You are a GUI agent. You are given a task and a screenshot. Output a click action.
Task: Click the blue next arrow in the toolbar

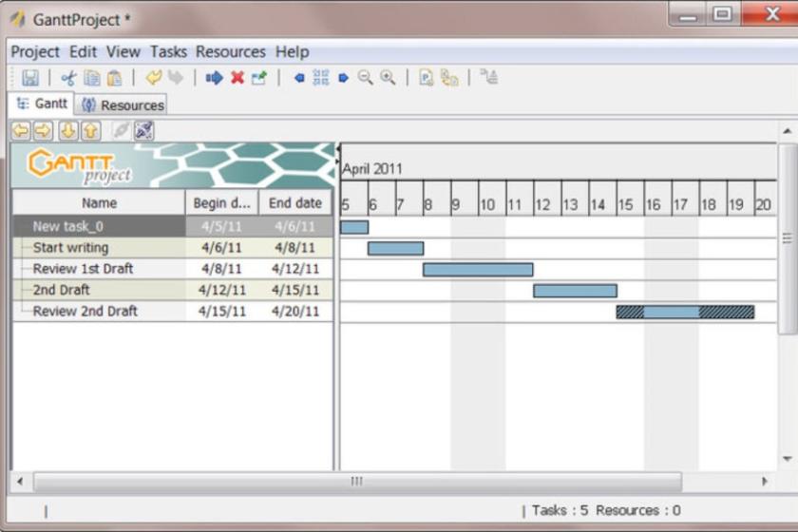344,78
